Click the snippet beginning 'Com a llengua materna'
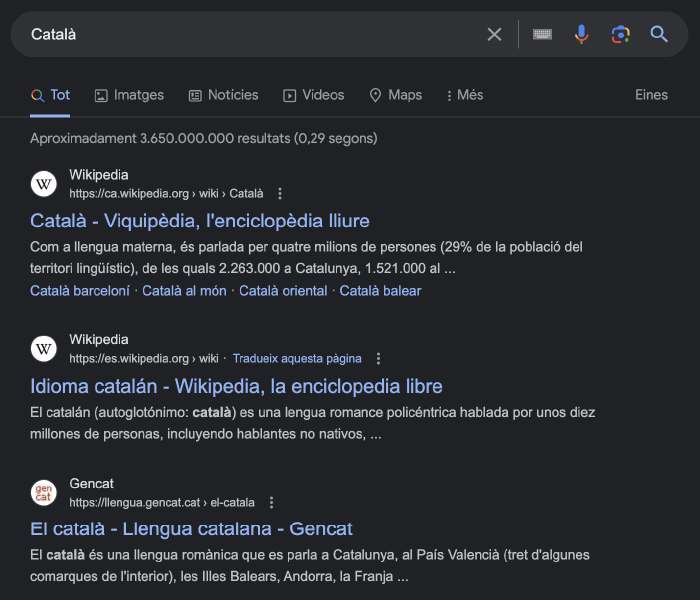Image resolution: width=700 pixels, height=600 pixels. click(306, 258)
